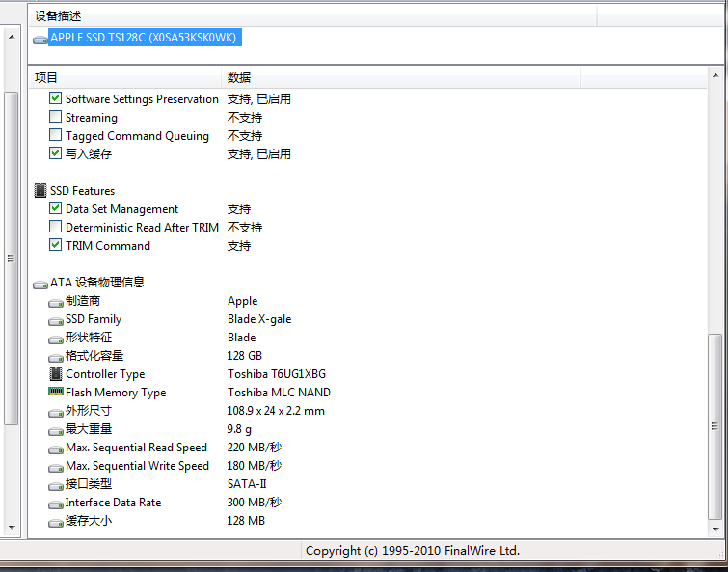
Task: Select the APPLE SSD TS128C device entry
Action: pos(143,38)
